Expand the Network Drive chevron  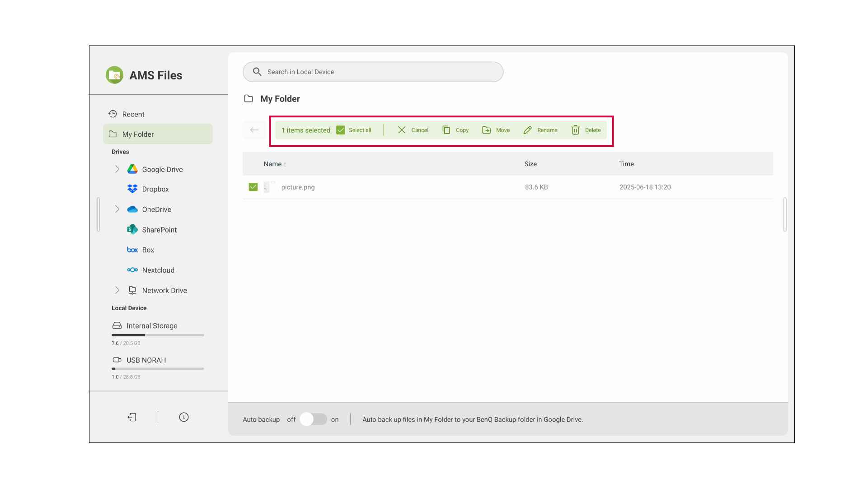[x=117, y=290]
